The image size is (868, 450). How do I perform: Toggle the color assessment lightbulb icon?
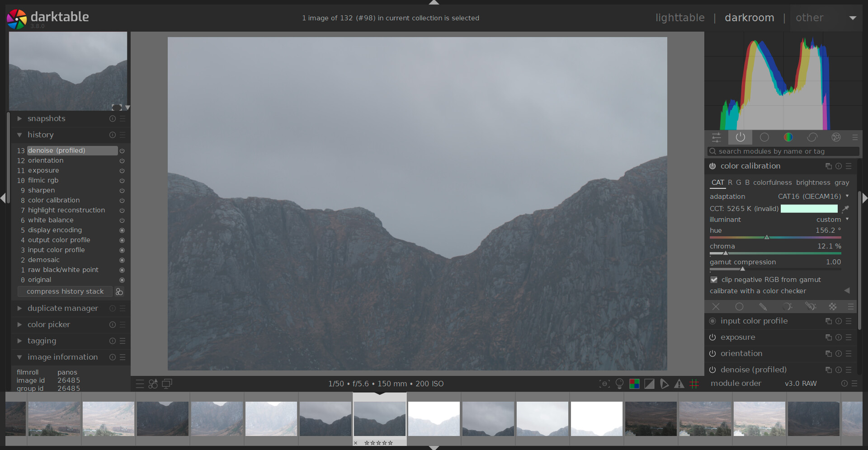pyautogui.click(x=619, y=384)
